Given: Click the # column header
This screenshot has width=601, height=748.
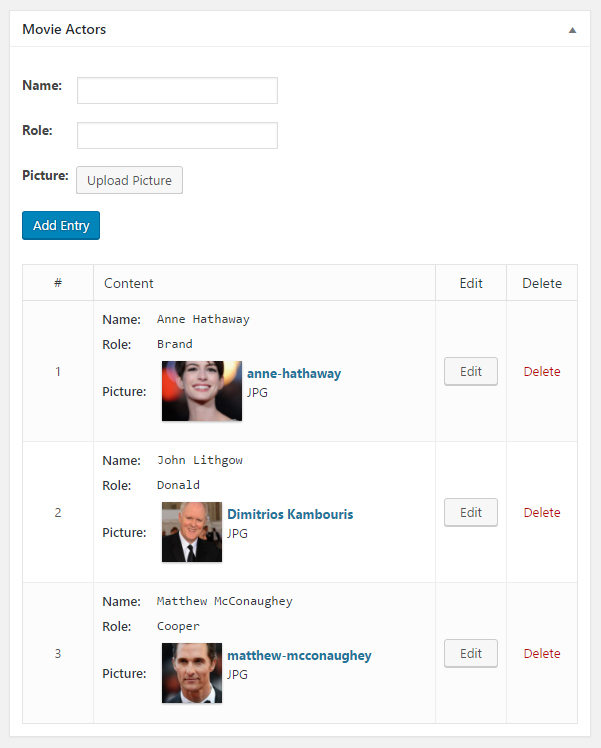Looking at the screenshot, I should 58,283.
